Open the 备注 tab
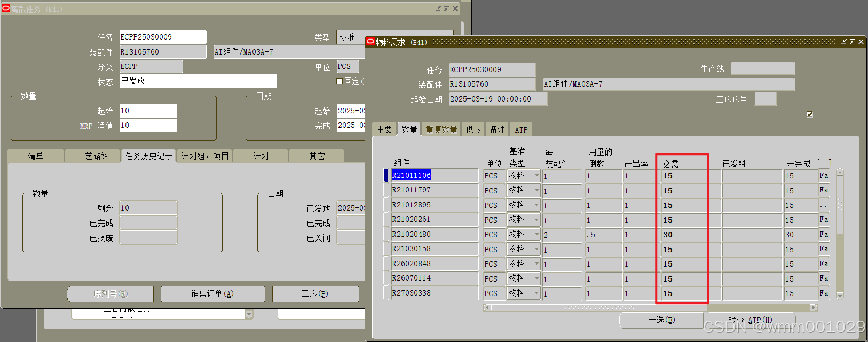 [498, 129]
